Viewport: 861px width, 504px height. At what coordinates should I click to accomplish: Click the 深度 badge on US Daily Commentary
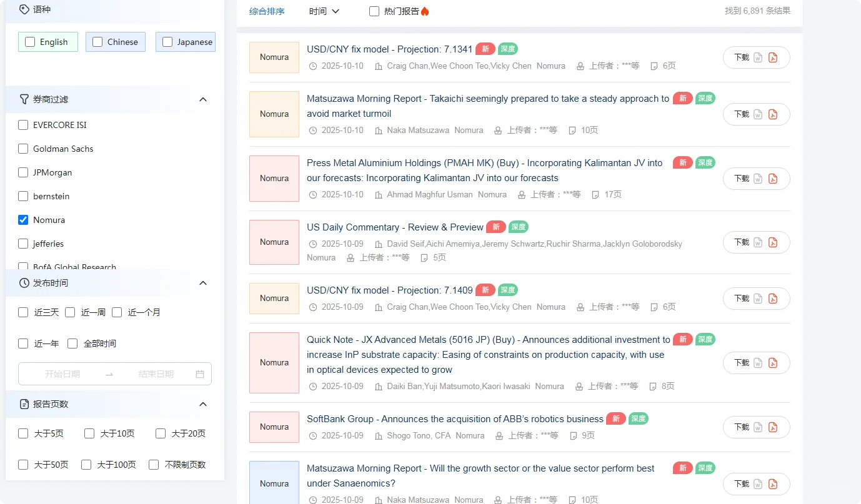tap(519, 227)
